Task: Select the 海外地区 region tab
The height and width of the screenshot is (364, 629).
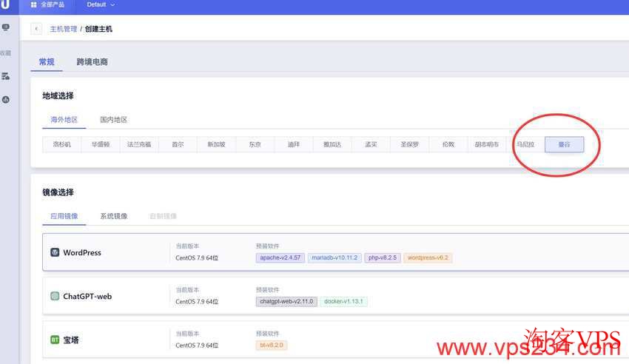Action: [64, 119]
